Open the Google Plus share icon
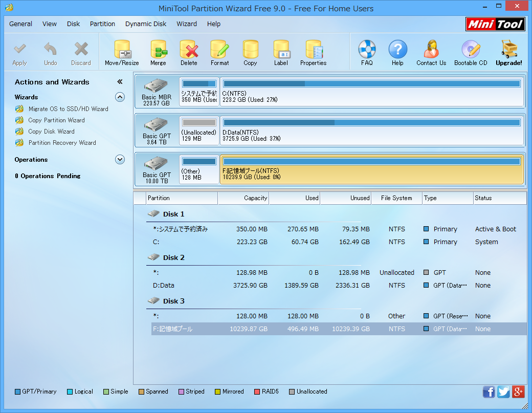Image resolution: width=532 pixels, height=413 pixels. pos(518,392)
